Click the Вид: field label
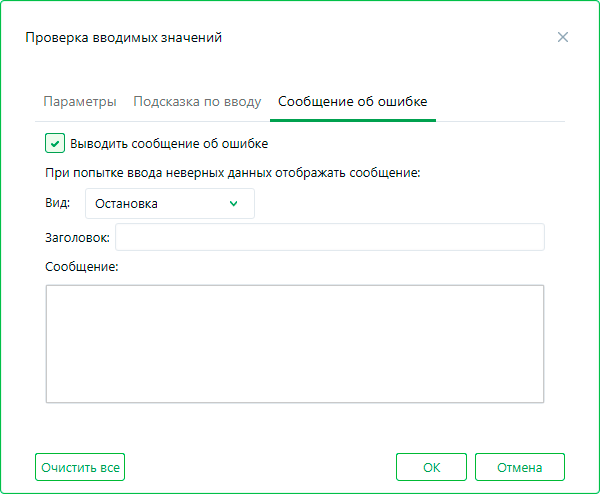600x494 pixels. (58, 203)
